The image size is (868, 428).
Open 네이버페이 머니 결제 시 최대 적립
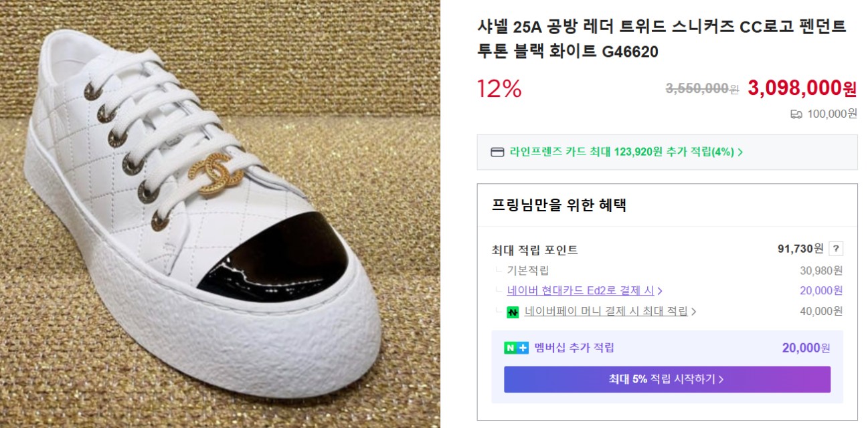tap(606, 311)
